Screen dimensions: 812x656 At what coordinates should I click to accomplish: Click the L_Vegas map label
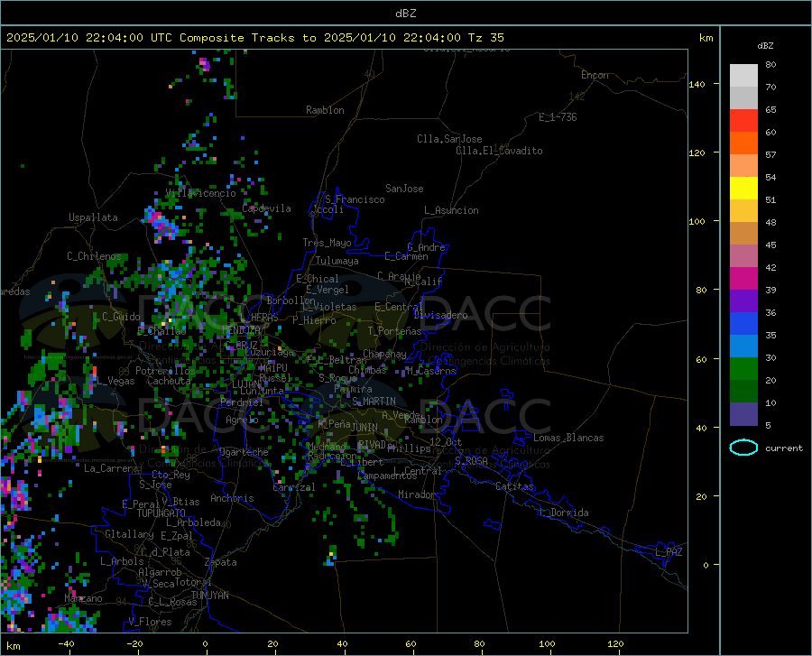(116, 381)
